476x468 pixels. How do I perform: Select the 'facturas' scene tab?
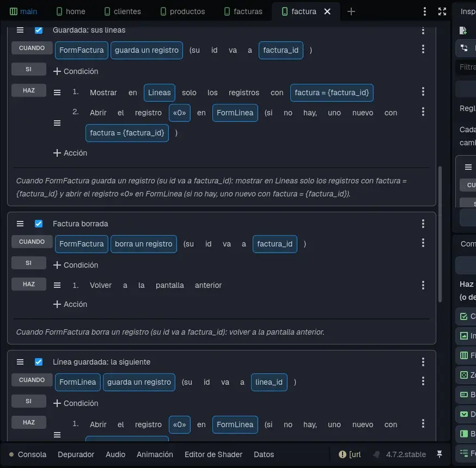[243, 11]
